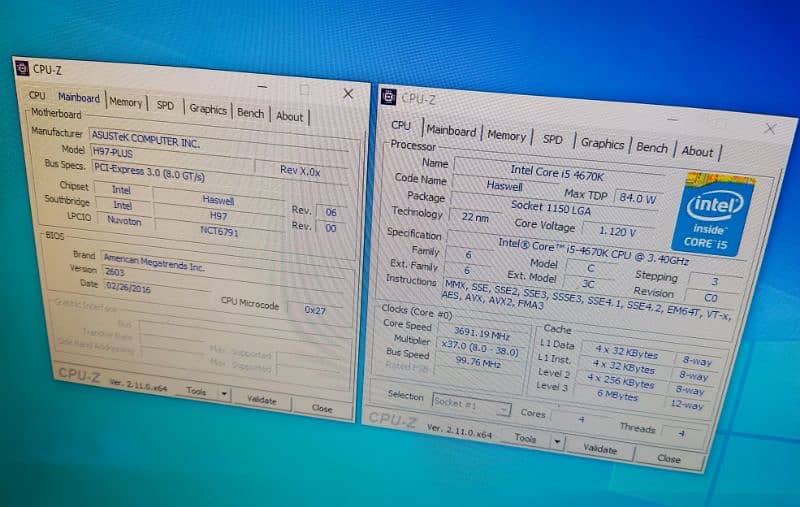Click Core Voltage value 1.120 V
The image size is (800, 507).
(x=617, y=232)
